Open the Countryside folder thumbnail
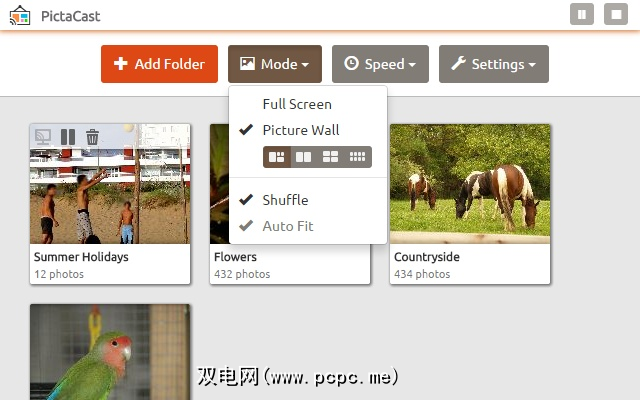640x400 pixels. pyautogui.click(x=470, y=184)
